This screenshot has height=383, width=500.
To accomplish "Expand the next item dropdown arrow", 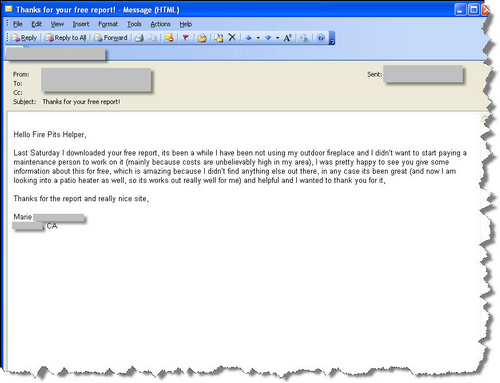I will [x=277, y=38].
